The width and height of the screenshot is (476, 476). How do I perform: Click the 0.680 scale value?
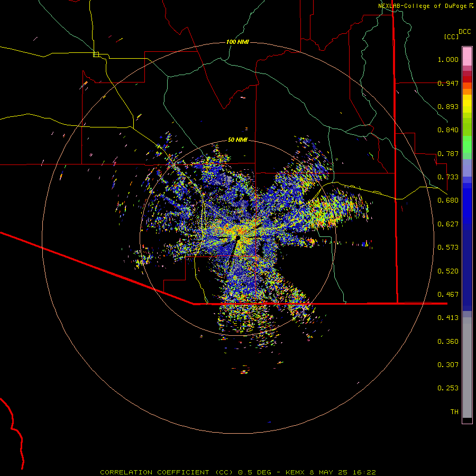(448, 200)
